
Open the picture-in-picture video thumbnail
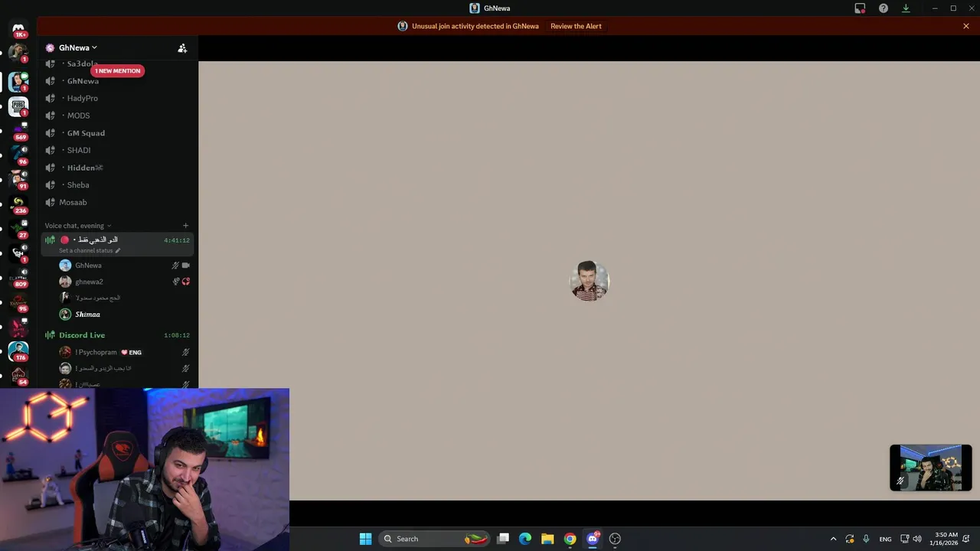coord(931,468)
